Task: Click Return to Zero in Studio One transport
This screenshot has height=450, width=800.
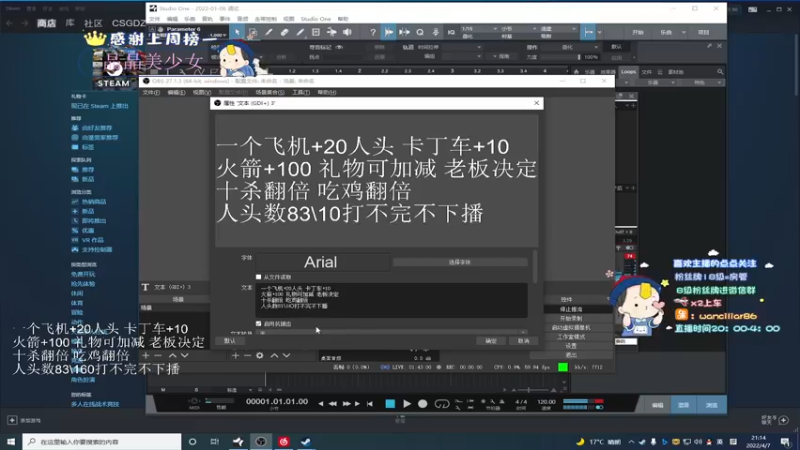Action: click(370, 404)
